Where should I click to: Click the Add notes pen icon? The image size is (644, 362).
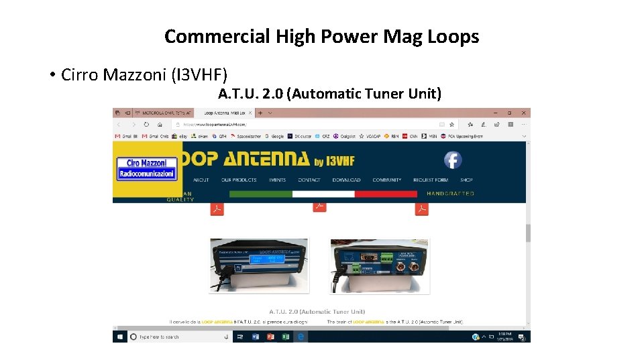(484, 125)
